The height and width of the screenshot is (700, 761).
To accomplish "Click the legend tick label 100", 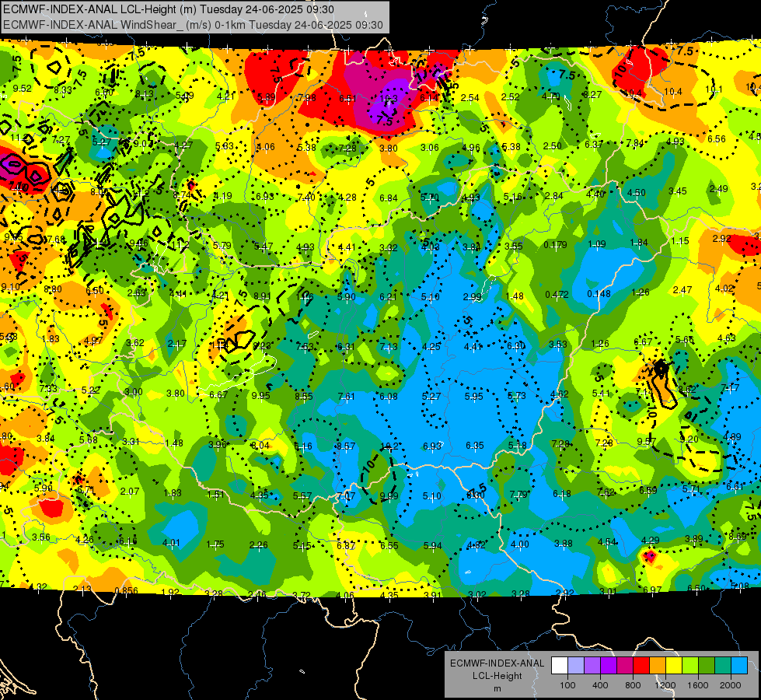I will [x=567, y=685].
